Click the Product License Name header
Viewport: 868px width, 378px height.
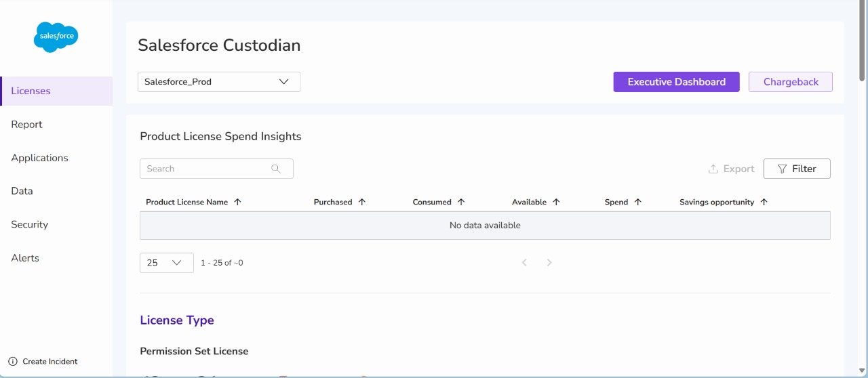pos(186,202)
